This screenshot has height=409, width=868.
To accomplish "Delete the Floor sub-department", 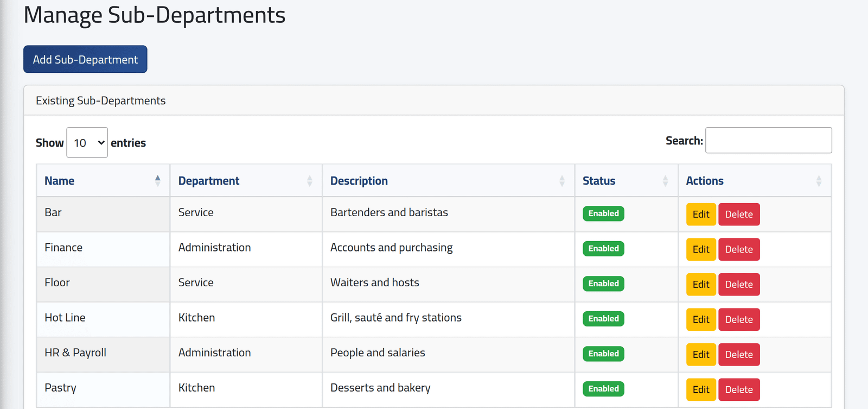I will point(739,285).
